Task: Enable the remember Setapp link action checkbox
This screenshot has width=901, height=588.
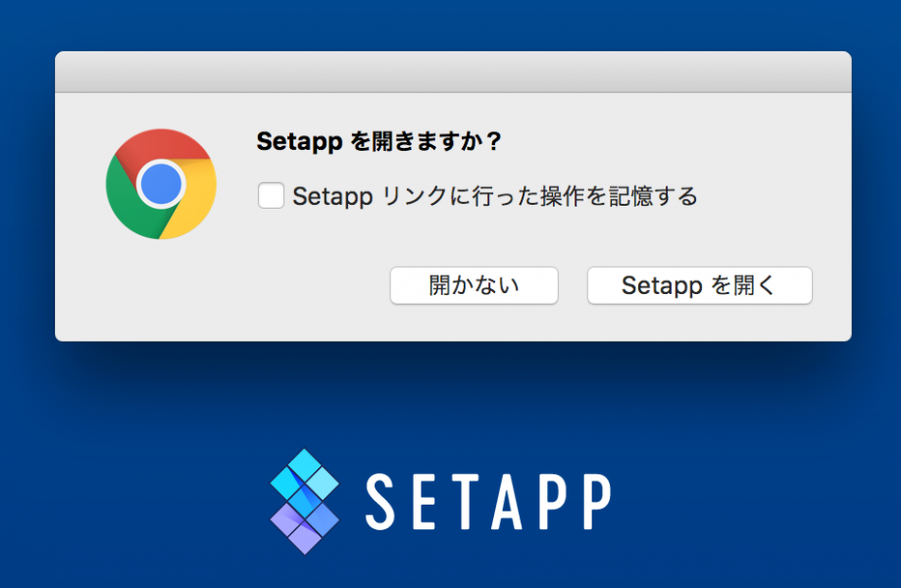Action: pos(271,196)
